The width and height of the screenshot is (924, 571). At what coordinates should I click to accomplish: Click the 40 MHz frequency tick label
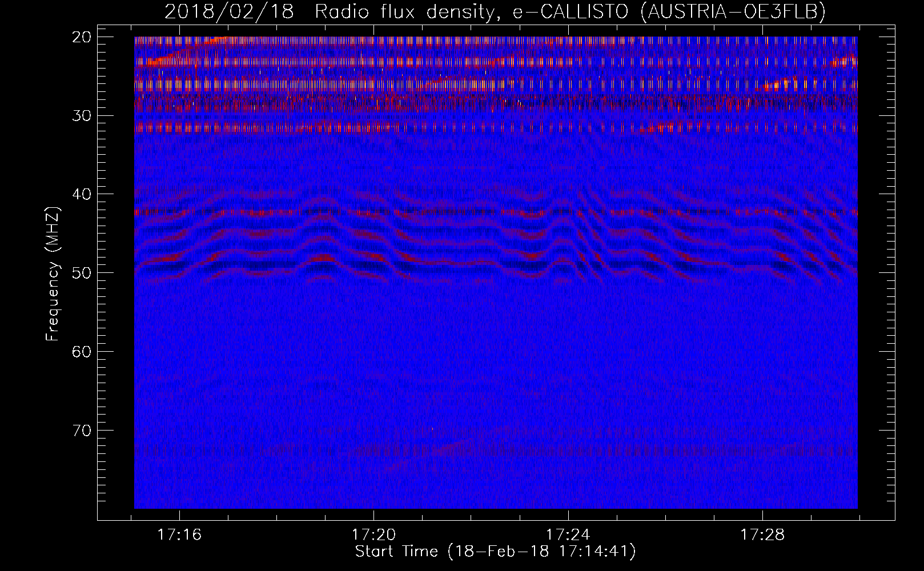[x=82, y=194]
